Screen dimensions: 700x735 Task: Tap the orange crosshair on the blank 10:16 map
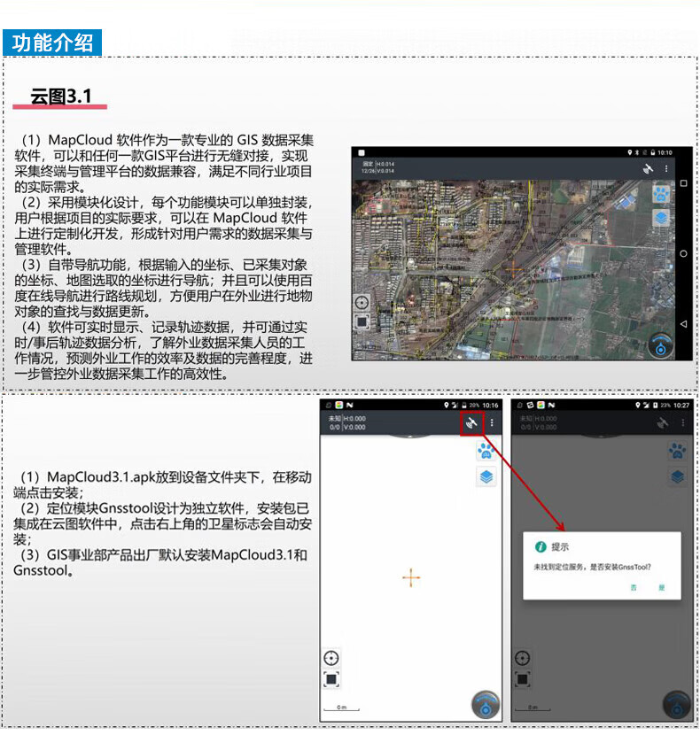pos(411,578)
